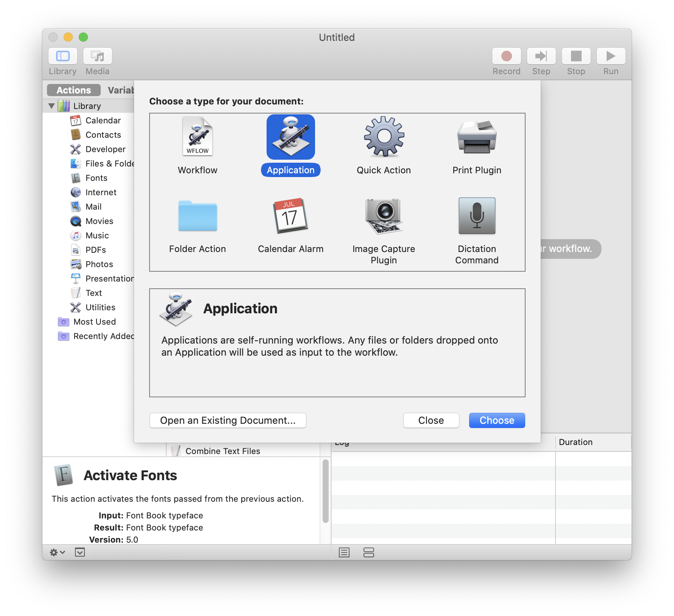Click the description pane vertical scrollbar
This screenshot has height=616, width=674.
point(325,491)
